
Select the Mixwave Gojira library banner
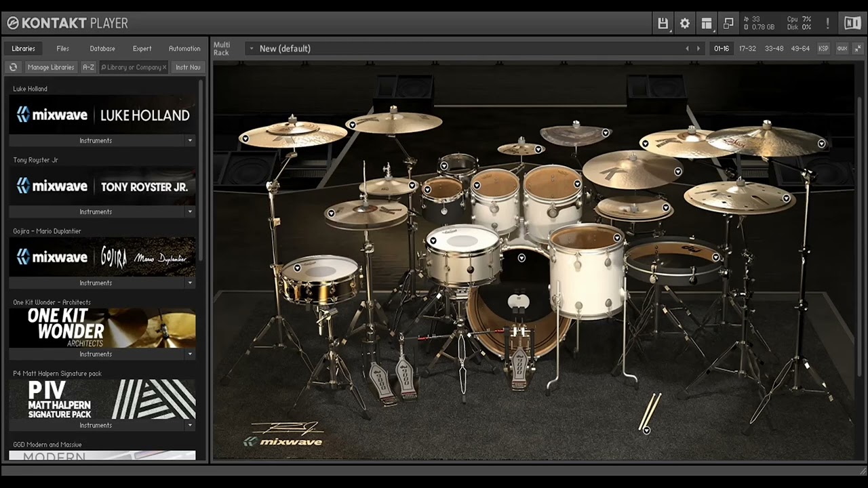click(102, 257)
